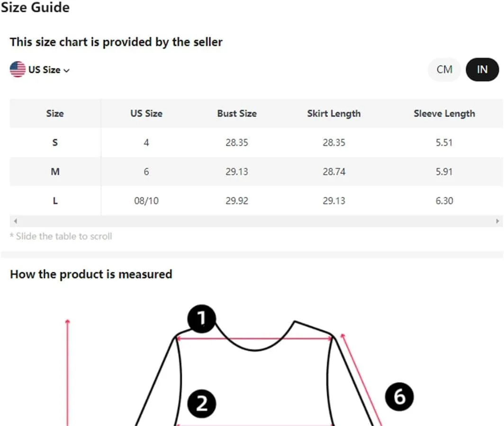Click measurement marker number 2
This screenshot has height=426, width=504.
[x=201, y=403]
